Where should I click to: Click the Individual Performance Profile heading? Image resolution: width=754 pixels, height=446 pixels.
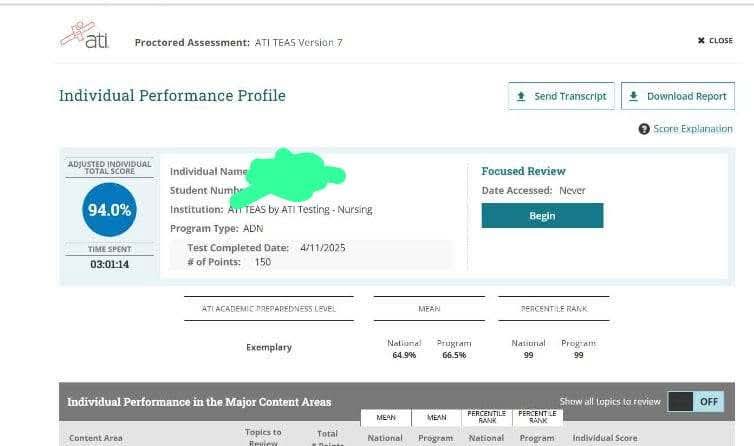coord(172,96)
